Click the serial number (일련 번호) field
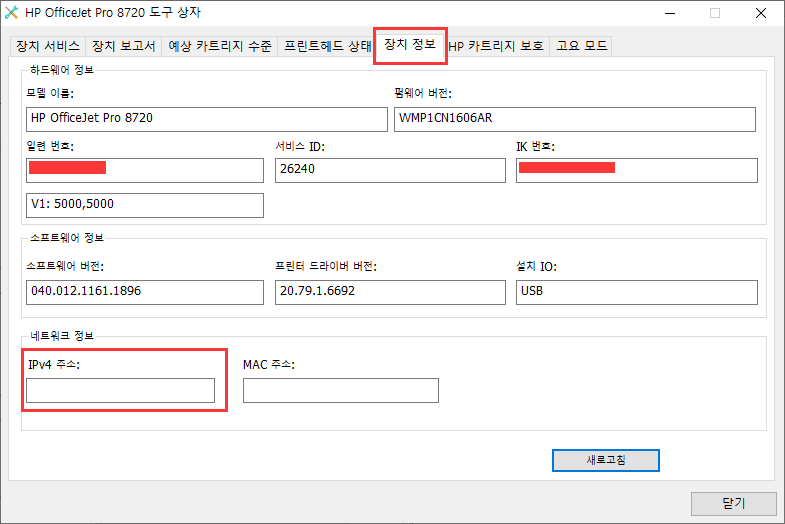This screenshot has width=785, height=524. (x=145, y=170)
